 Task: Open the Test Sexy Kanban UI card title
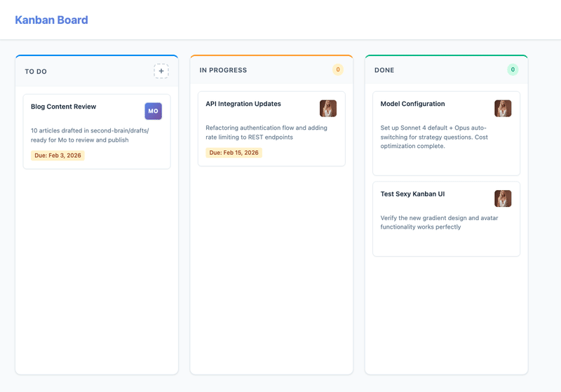[x=412, y=194]
